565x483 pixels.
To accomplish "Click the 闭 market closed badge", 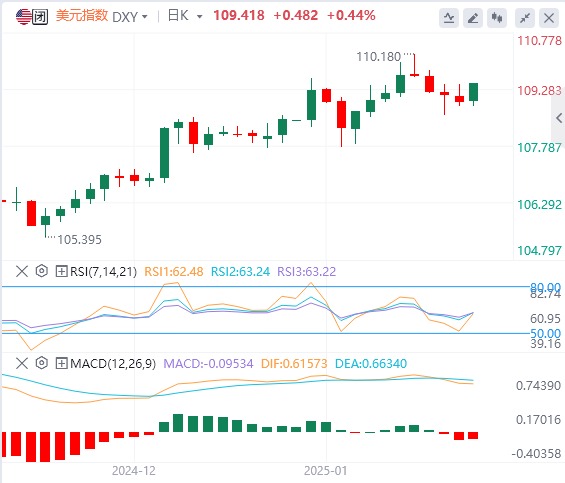I will tap(40, 17).
